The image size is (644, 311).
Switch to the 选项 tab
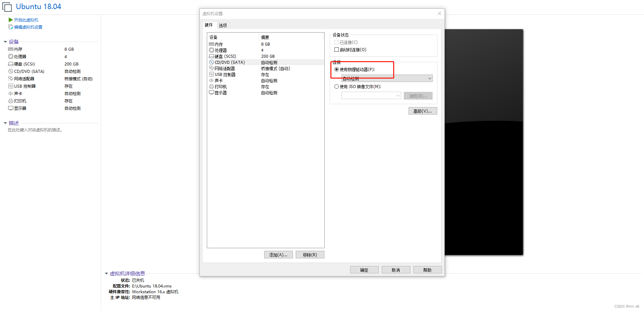coord(223,25)
